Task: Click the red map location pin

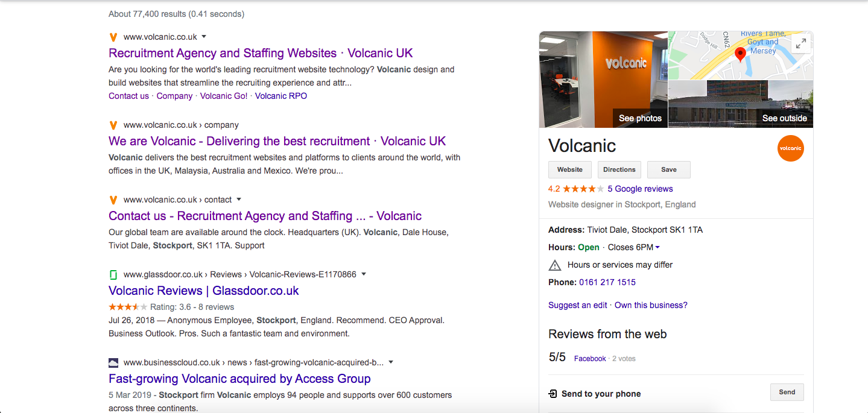Action: click(x=741, y=55)
